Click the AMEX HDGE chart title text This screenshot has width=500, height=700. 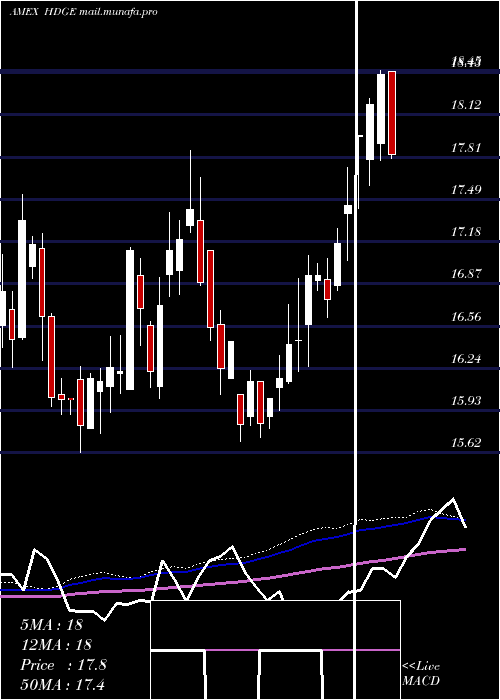83,12
